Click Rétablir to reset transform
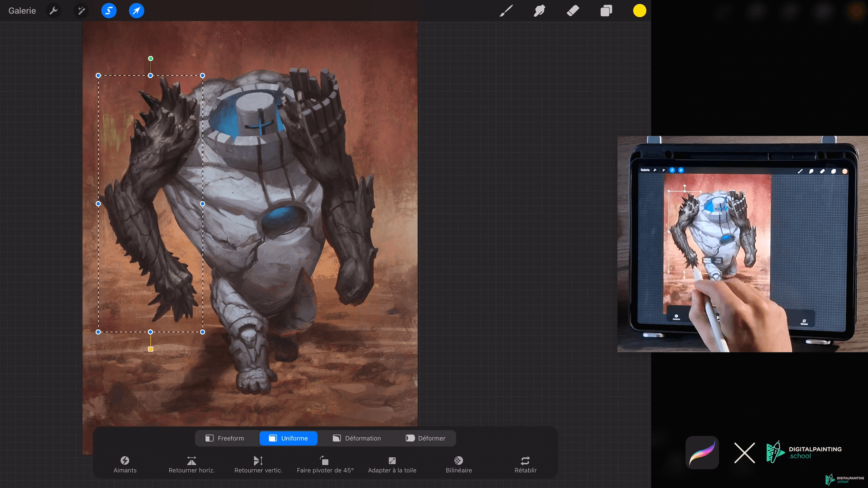The image size is (868, 488). coord(525,464)
